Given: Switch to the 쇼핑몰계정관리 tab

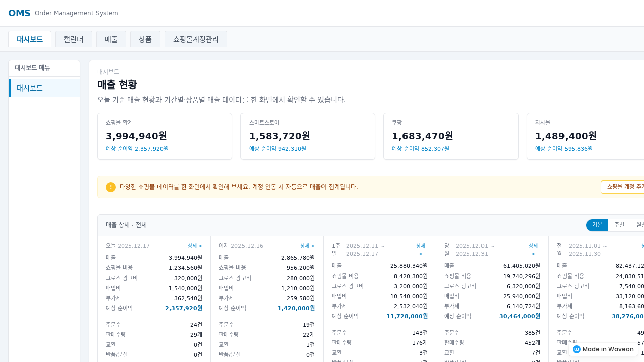Looking at the screenshot, I should point(196,39).
